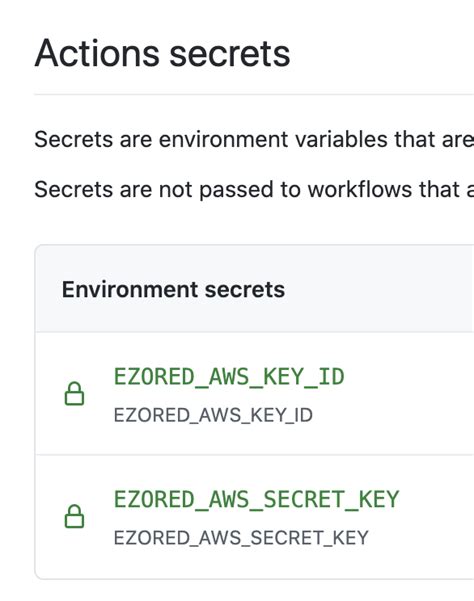Click the 'Secrets are environment variables' description line

tap(254, 139)
